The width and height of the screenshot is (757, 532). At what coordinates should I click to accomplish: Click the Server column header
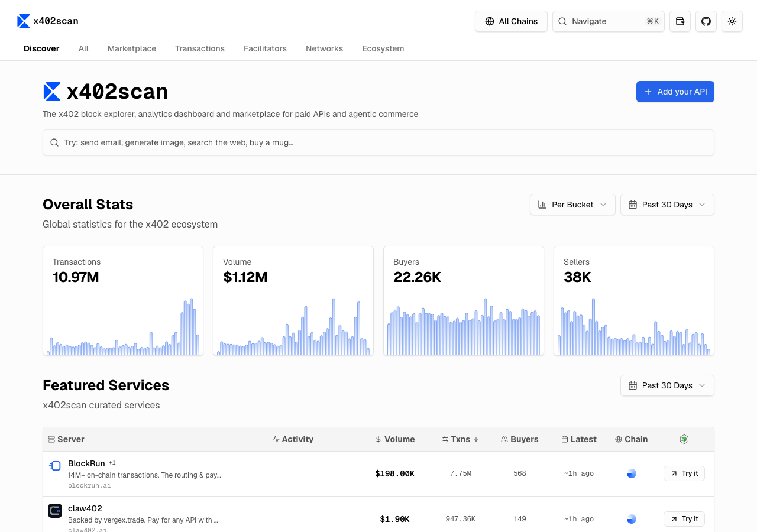tap(66, 439)
